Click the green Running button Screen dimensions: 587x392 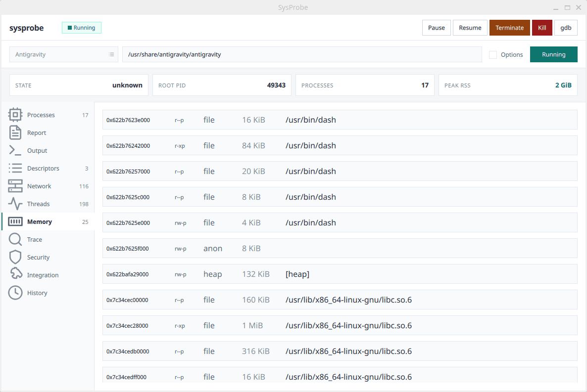(554, 54)
